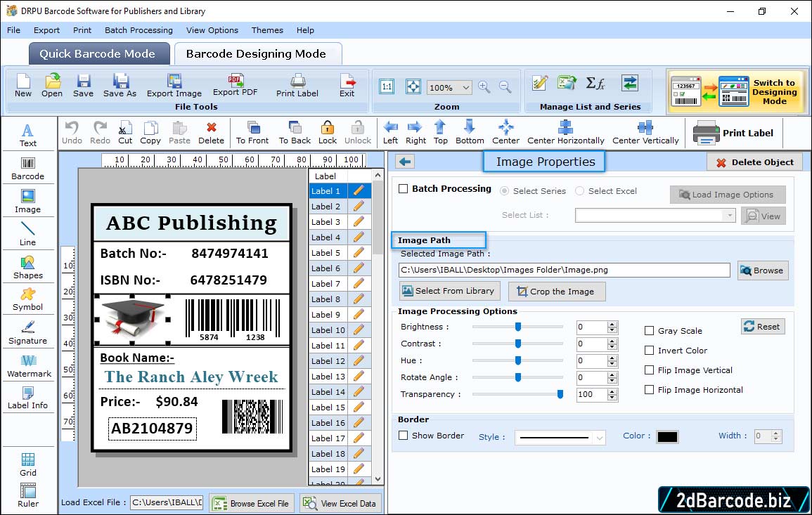This screenshot has width=812, height=515.
Task: Zoom out with magnifier minus
Action: coord(505,87)
